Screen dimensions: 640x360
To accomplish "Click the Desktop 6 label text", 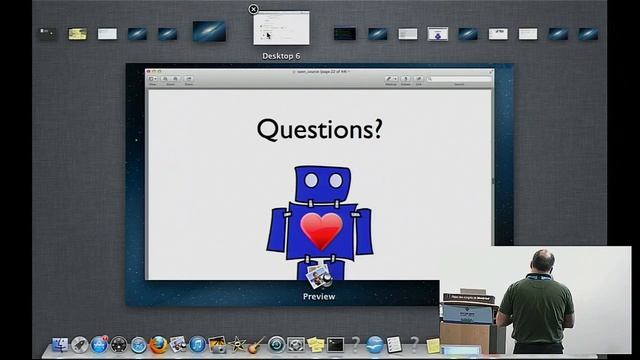I will point(281,56).
